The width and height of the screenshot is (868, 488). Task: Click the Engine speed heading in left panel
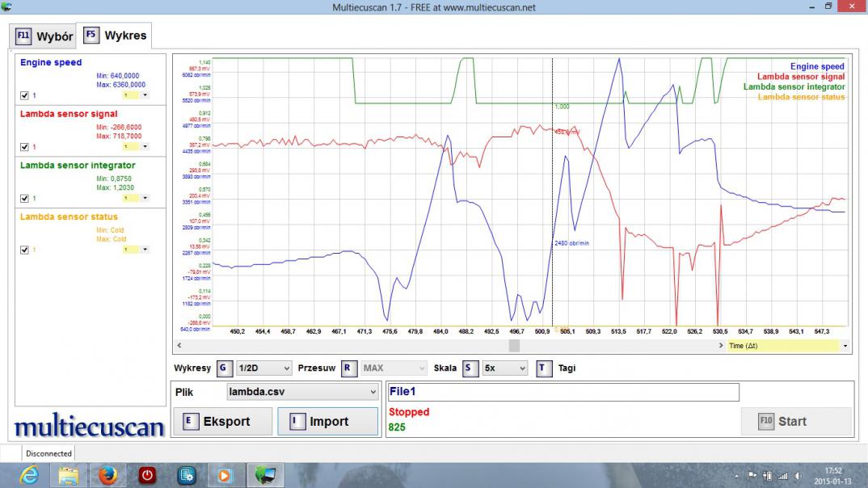click(51, 62)
